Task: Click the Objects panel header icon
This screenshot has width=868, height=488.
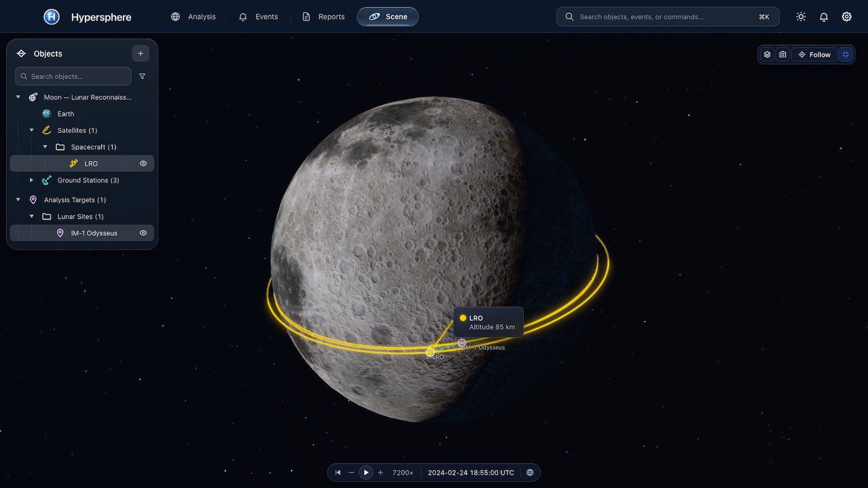Action: pyautogui.click(x=21, y=54)
